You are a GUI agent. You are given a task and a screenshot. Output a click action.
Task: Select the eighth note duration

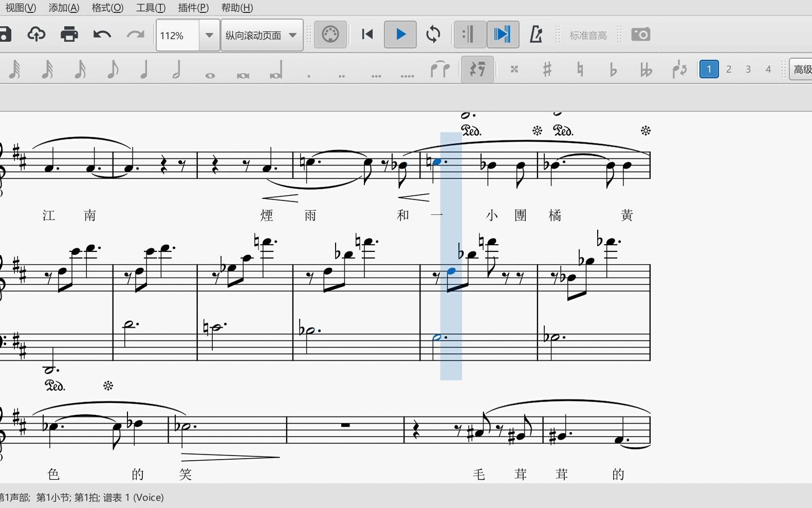pos(113,69)
